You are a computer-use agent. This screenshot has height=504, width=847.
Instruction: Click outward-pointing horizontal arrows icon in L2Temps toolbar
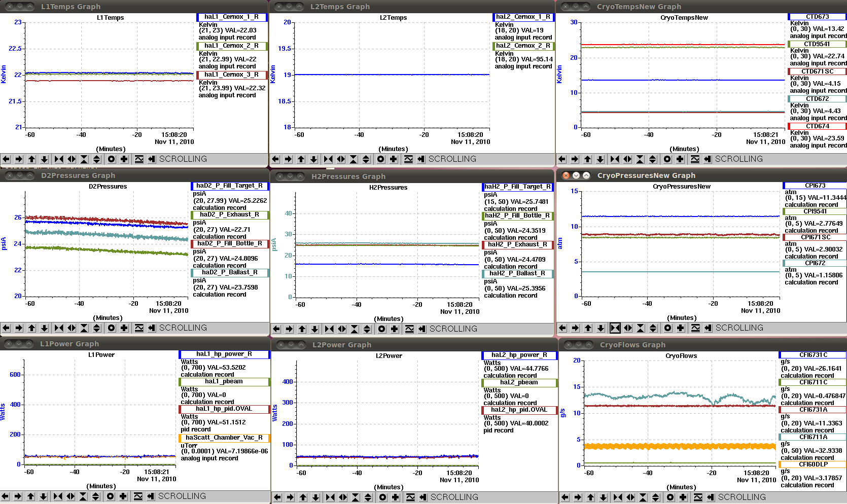341,159
